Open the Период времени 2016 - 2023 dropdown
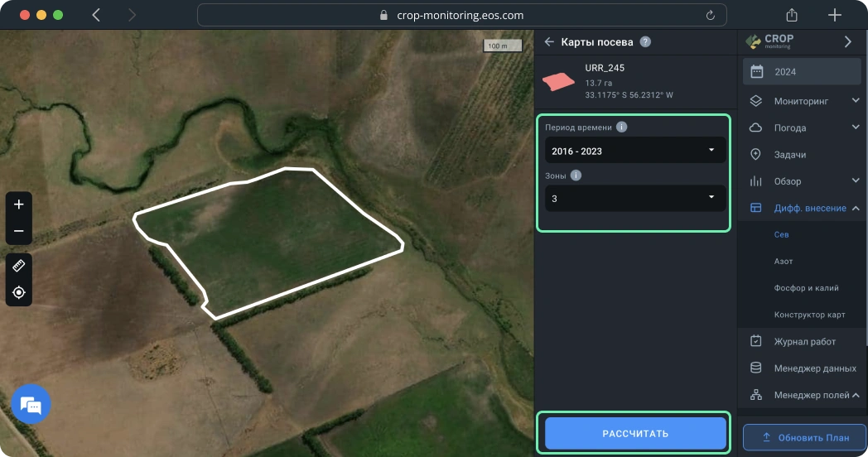This screenshot has height=457, width=868. click(634, 151)
